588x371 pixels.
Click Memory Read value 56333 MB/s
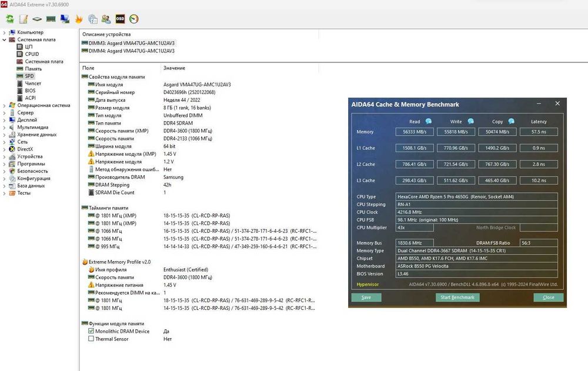[x=415, y=132]
